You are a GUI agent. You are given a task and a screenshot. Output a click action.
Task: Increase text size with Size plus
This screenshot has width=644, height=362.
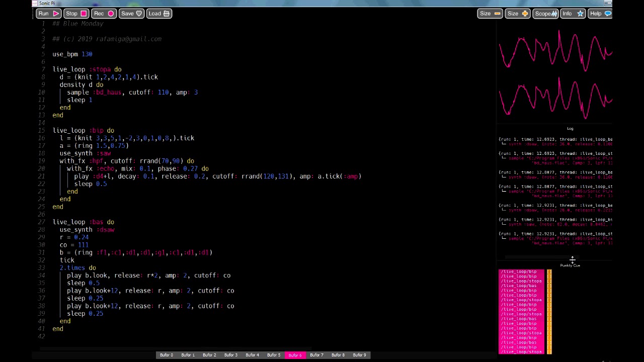coord(518,14)
